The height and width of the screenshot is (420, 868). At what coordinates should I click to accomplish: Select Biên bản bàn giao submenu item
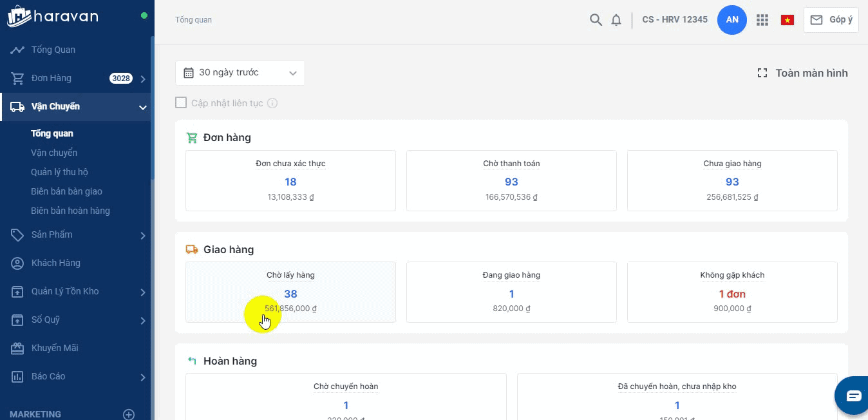click(66, 191)
